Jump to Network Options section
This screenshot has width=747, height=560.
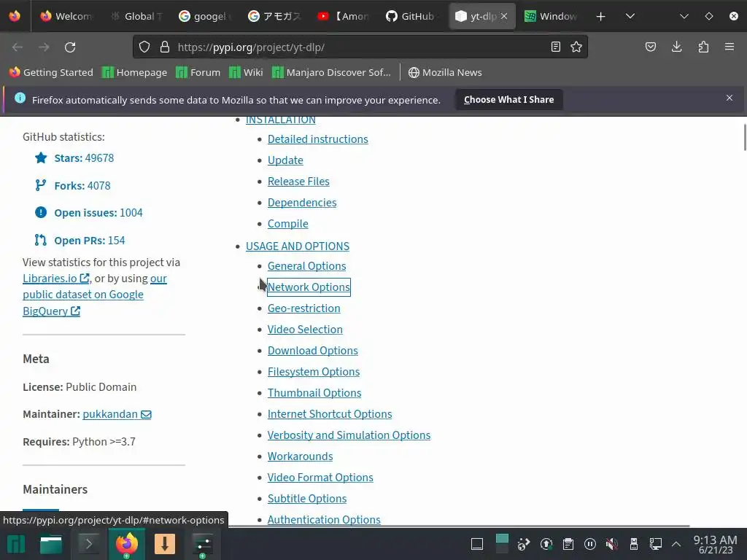click(x=309, y=287)
